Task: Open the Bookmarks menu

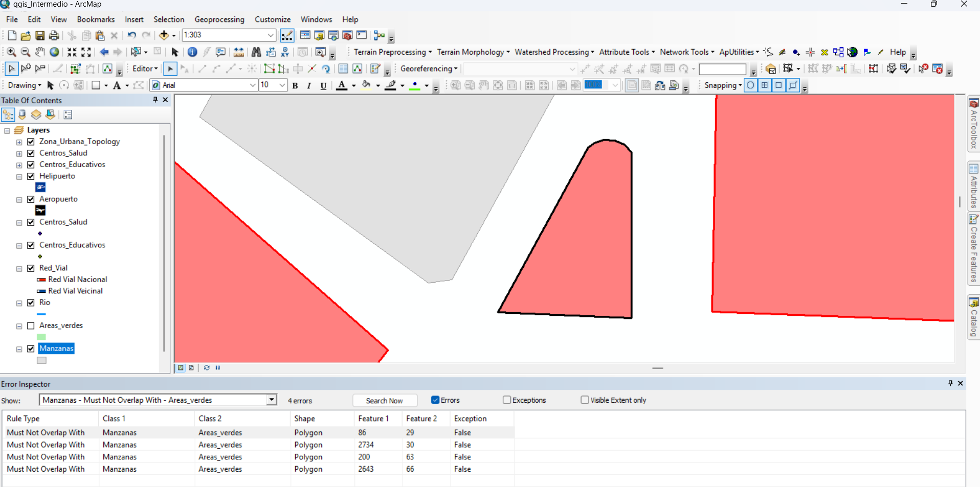Action: (96, 19)
